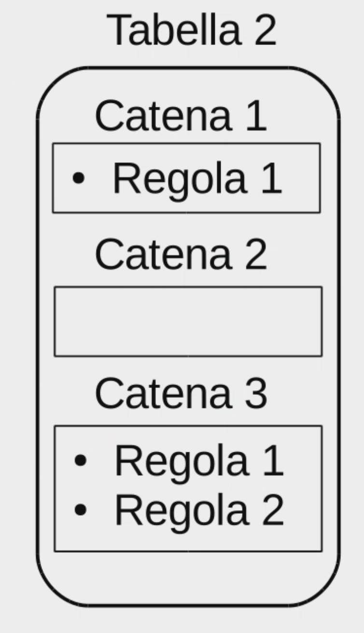Click the digit 2 in Catena 2 heading
The height and width of the screenshot is (633, 364).
tap(255, 255)
